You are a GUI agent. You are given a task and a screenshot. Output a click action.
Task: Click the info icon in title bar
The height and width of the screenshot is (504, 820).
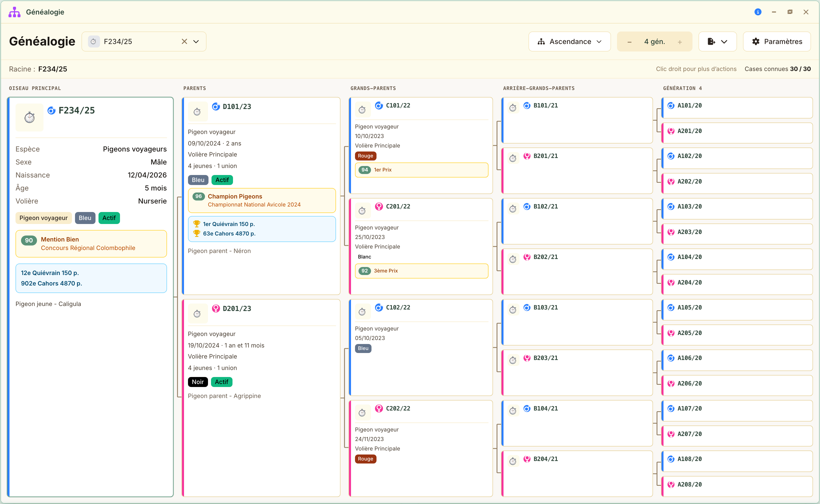tap(758, 12)
